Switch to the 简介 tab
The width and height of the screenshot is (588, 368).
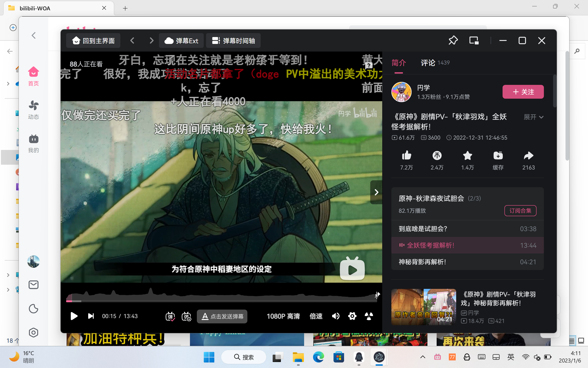[399, 63]
